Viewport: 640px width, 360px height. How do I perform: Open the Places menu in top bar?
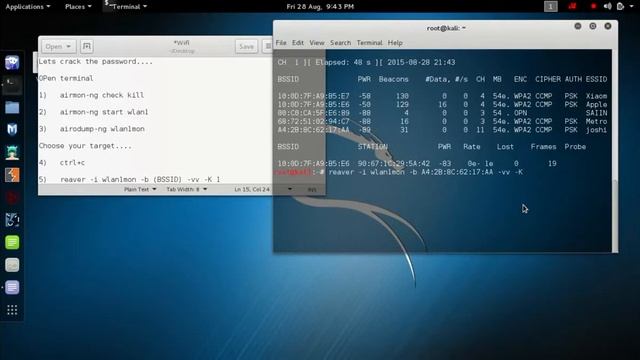pos(78,7)
